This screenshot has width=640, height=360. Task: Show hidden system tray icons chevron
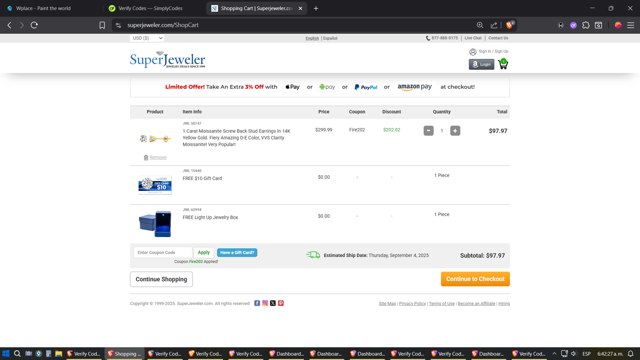[x=554, y=353]
